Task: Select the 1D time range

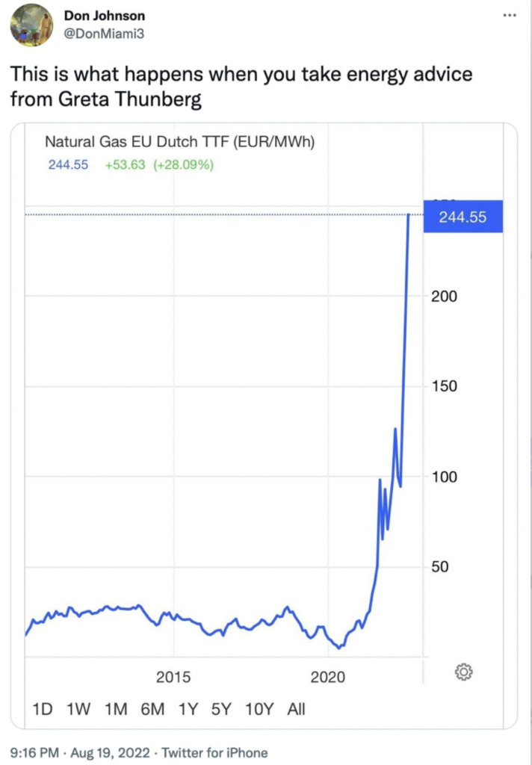Action: point(42,709)
